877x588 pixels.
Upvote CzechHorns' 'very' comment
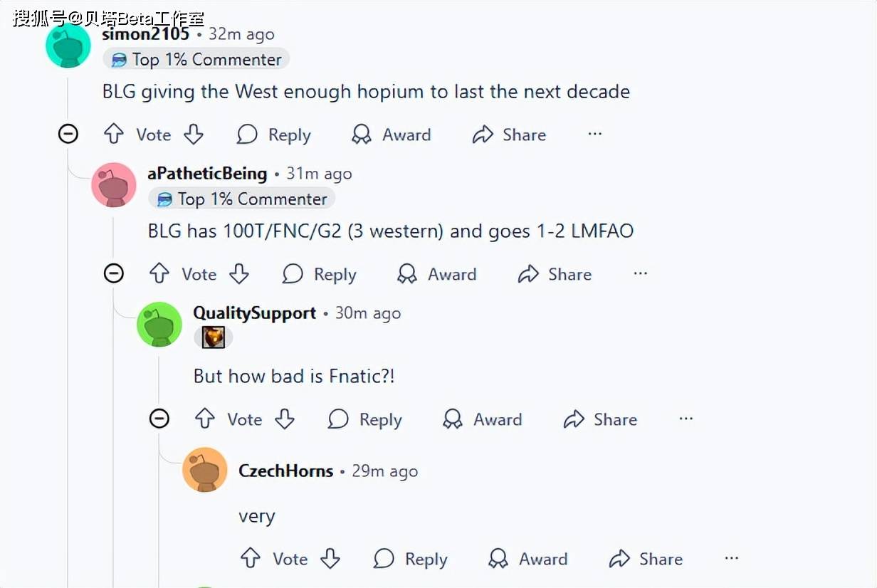251,558
